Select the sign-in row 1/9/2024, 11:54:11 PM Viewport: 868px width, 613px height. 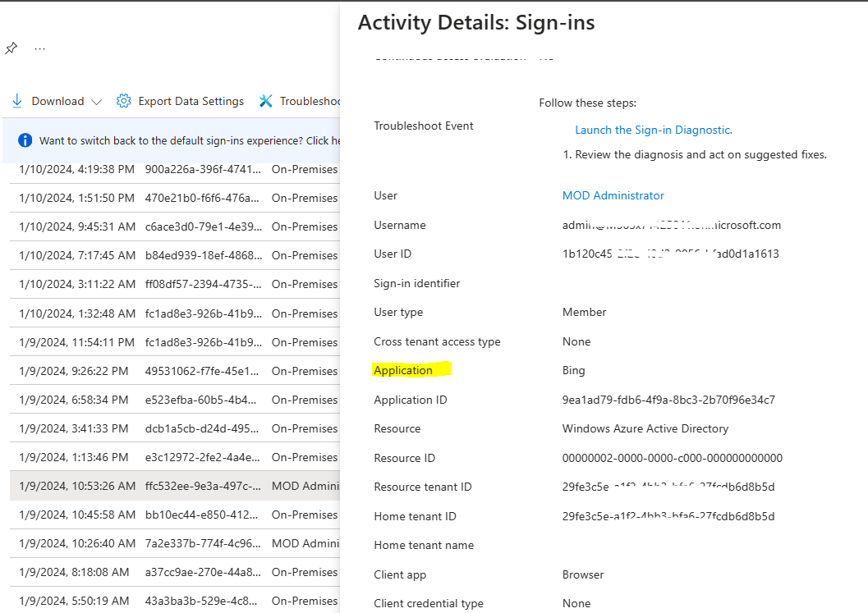[174, 342]
